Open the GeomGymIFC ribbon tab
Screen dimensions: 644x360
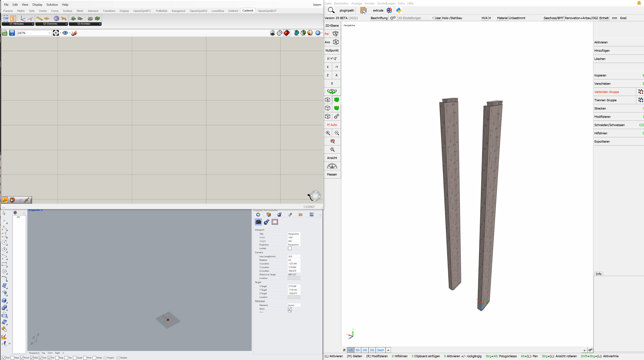[142, 11]
